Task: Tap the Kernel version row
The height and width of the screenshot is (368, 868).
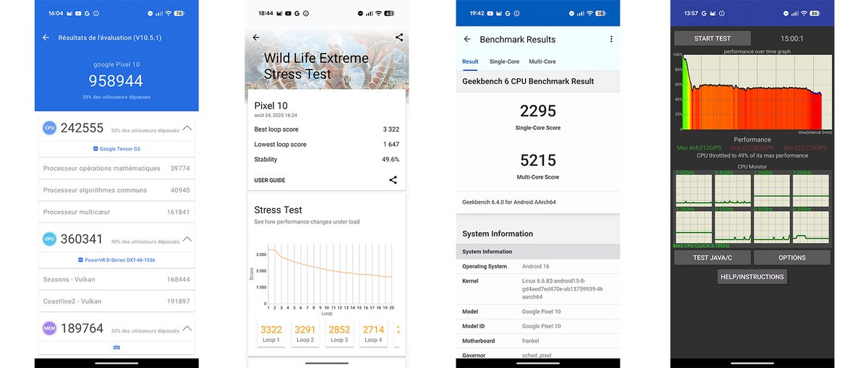Action: pos(538,289)
